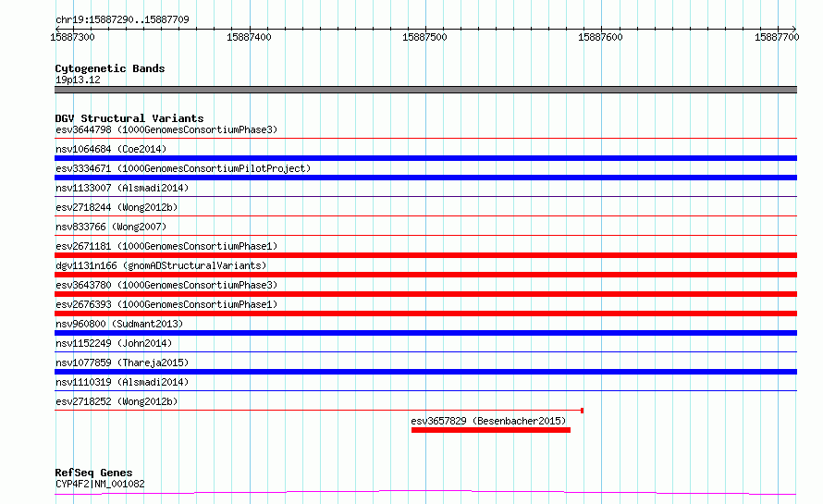The width and height of the screenshot is (823, 504).
Task: Click the Cytogenetic Bands track title
Action: pos(110,68)
